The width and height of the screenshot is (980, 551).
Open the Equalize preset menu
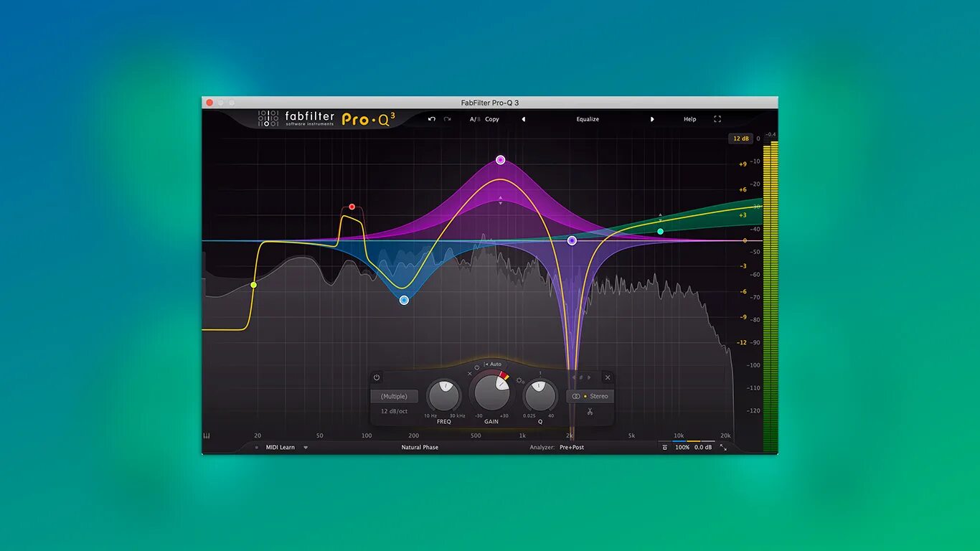[588, 119]
